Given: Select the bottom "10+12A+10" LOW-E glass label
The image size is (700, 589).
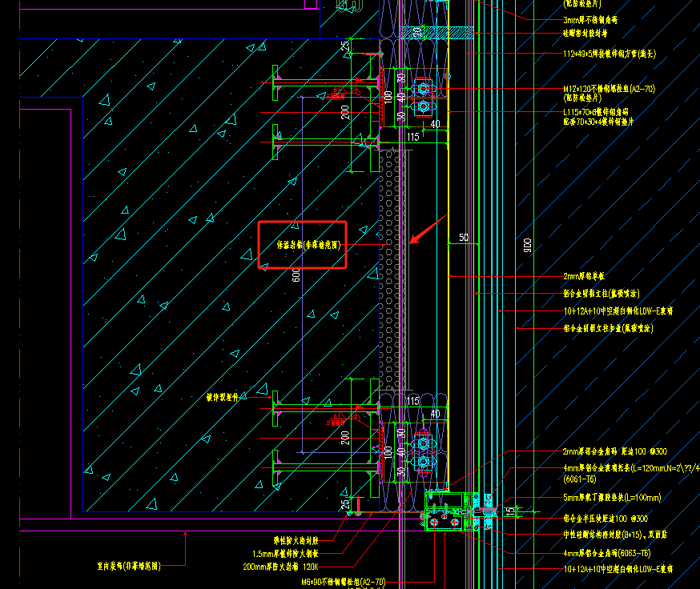Looking at the screenshot, I should pyautogui.click(x=618, y=569).
